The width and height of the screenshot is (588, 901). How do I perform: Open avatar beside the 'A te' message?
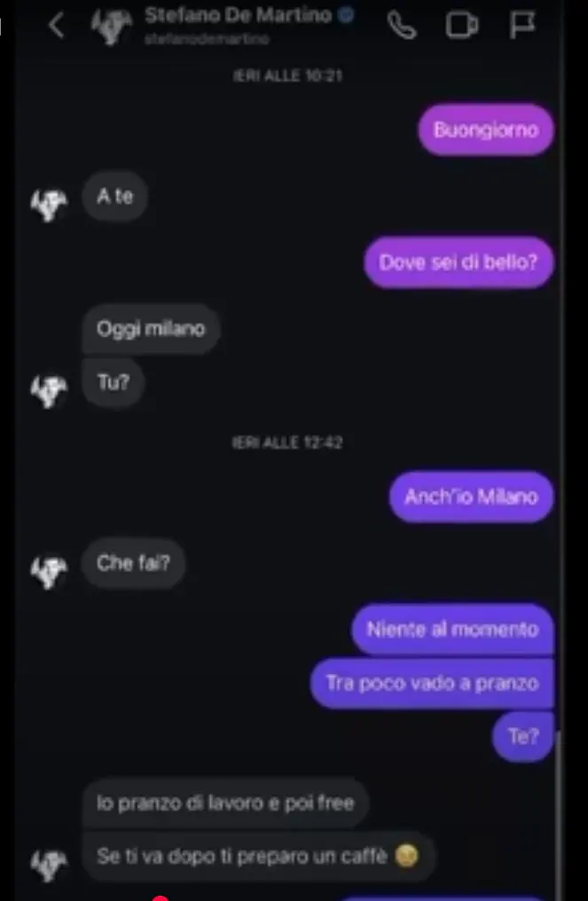coord(50,205)
